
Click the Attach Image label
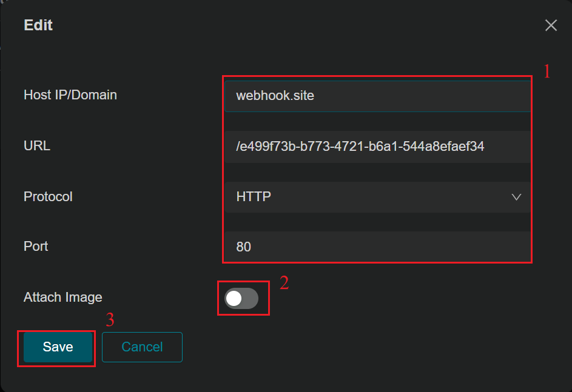(62, 297)
